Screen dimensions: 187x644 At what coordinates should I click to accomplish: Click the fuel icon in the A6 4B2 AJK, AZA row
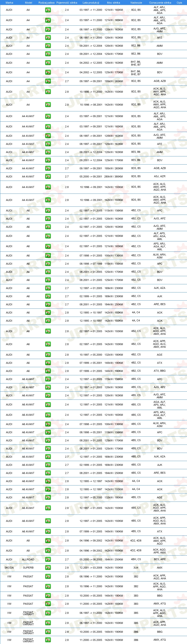(48, 288)
